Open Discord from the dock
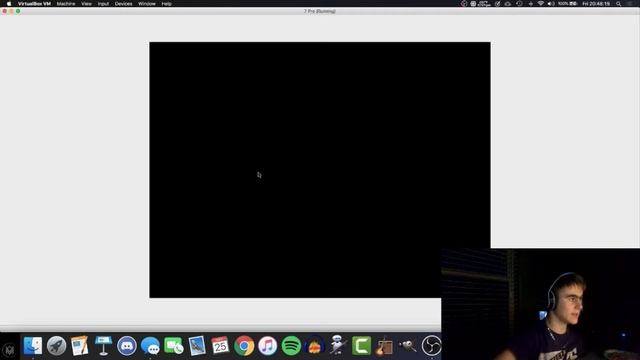This screenshot has height=360, width=640. coord(127,346)
